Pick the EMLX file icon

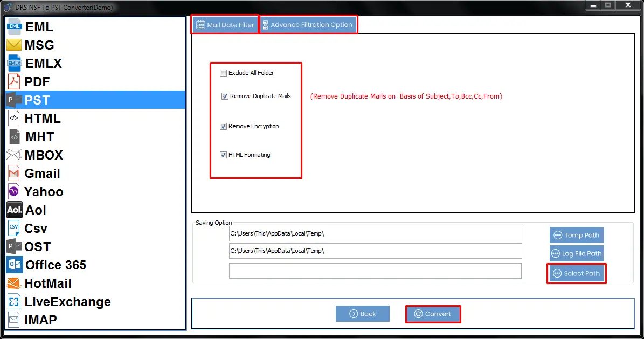point(14,63)
